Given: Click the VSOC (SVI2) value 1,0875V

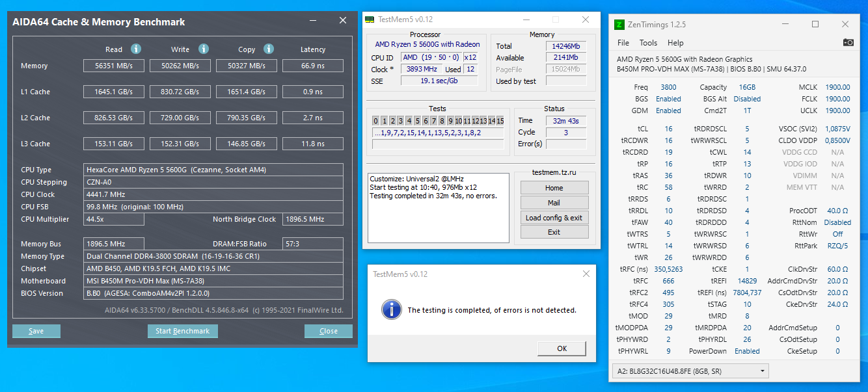Looking at the screenshot, I should pyautogui.click(x=837, y=129).
